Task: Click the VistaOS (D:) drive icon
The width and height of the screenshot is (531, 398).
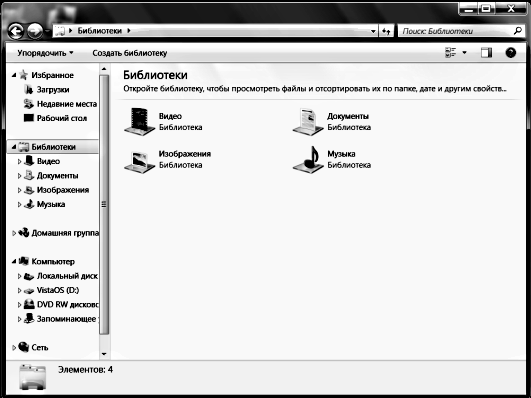Action: click(29, 291)
